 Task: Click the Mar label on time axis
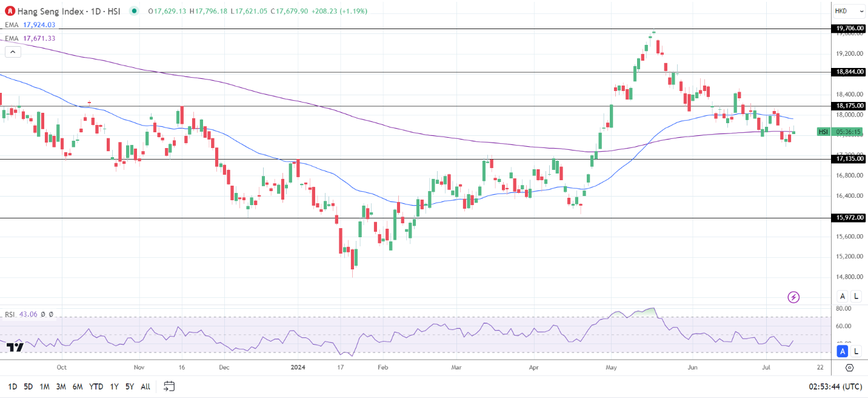pos(456,368)
